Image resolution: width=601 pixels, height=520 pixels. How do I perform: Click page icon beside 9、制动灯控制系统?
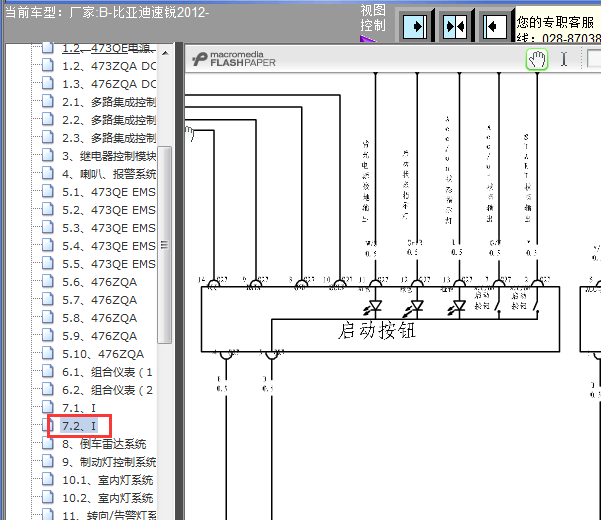pyautogui.click(x=48, y=461)
